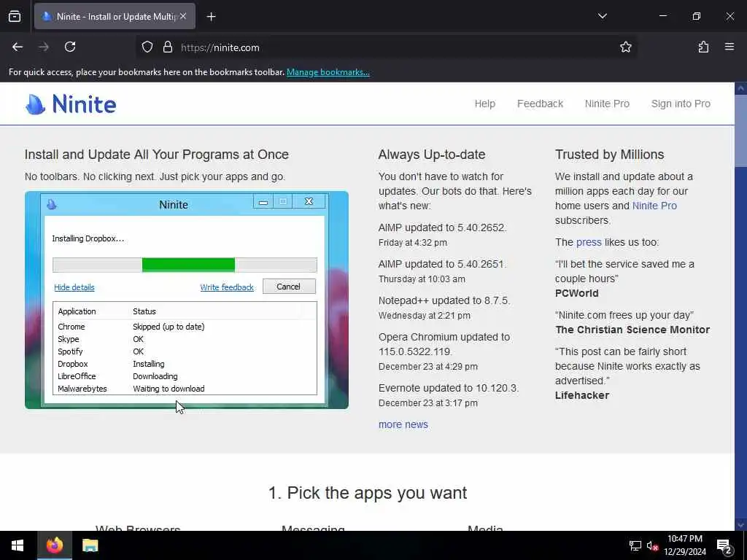Click Manage bookmarks link
The width and height of the screenshot is (747, 560).
(x=328, y=72)
